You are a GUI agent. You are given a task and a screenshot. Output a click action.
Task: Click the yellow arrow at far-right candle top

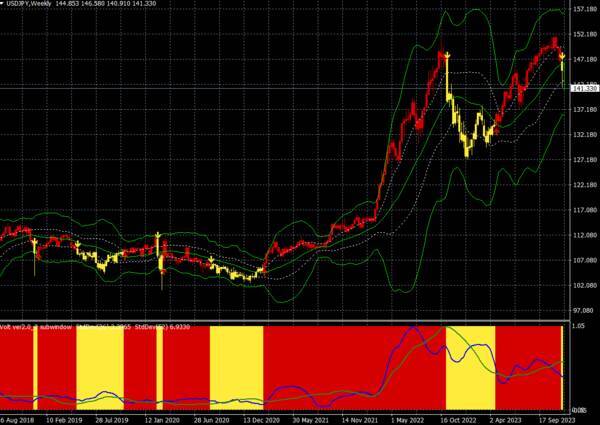pyautogui.click(x=561, y=54)
